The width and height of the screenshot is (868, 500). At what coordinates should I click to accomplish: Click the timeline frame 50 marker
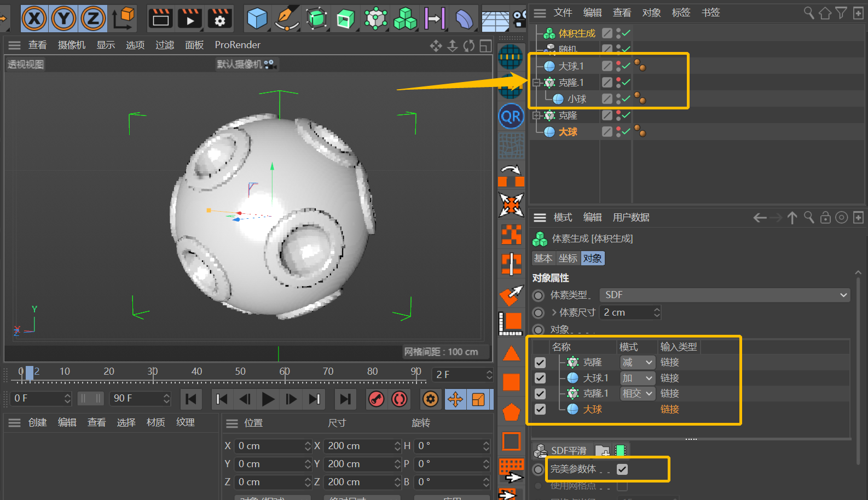coord(240,371)
